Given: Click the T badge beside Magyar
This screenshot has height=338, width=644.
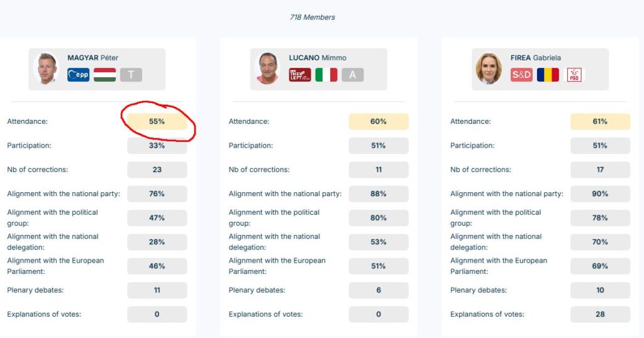Looking at the screenshot, I should pyautogui.click(x=131, y=75).
